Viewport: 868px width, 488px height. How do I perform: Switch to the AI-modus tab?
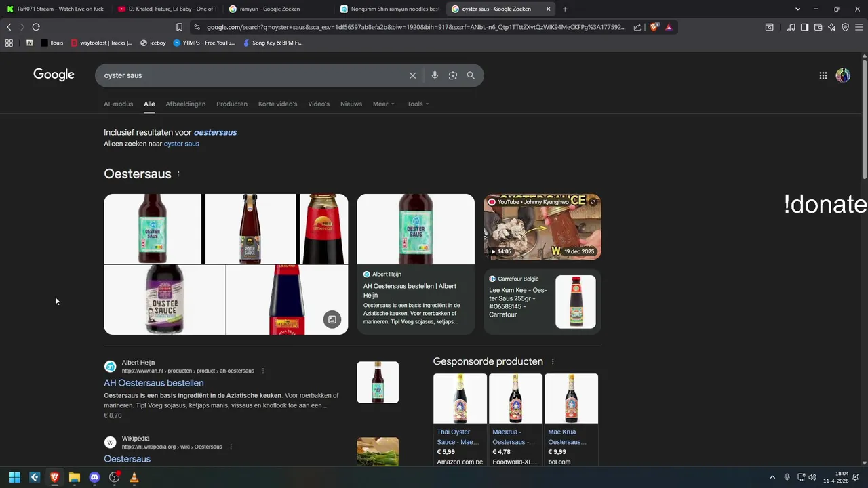click(119, 104)
